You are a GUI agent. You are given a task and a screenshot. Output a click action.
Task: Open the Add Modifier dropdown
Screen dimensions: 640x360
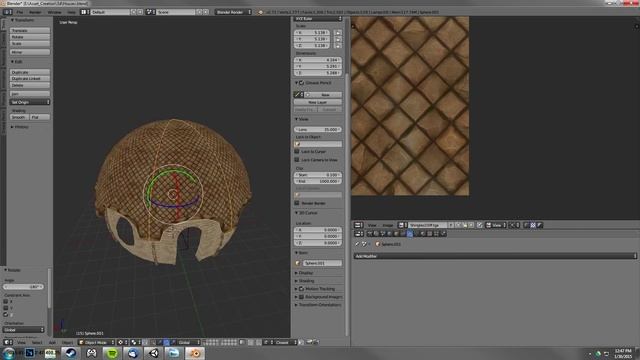[x=495, y=256]
